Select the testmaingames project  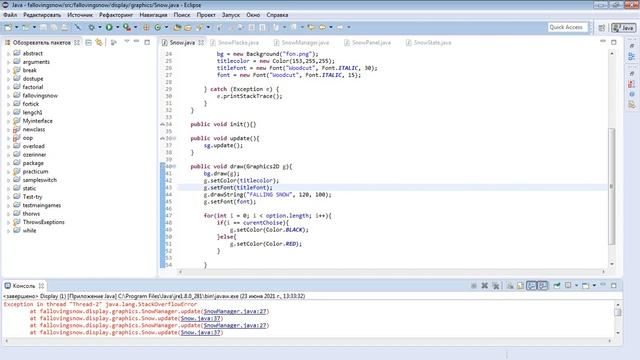pyautogui.click(x=42, y=205)
